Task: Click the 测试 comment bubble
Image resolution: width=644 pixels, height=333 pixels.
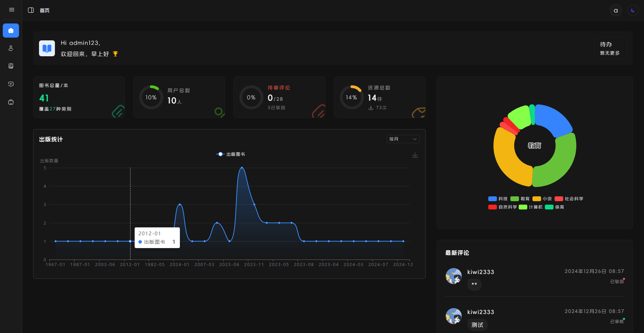Action: click(x=478, y=325)
